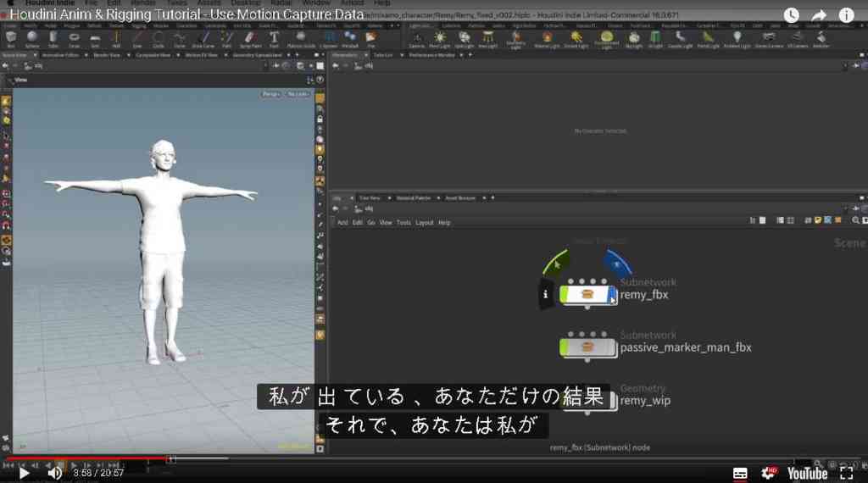Select the Box shelf tool
This screenshot has width=868, height=483.
(11, 39)
